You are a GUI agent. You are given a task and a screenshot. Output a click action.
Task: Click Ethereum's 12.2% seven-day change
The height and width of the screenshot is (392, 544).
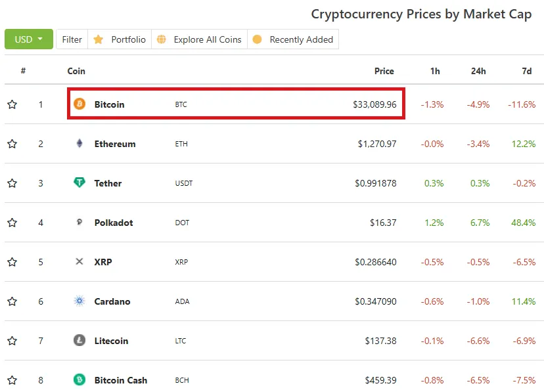[524, 144]
